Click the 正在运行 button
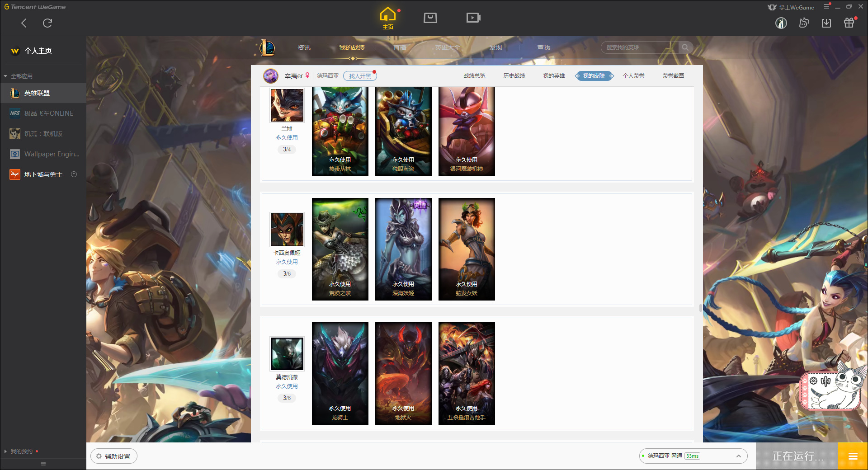Screen dimensions: 868x470 click(797, 456)
